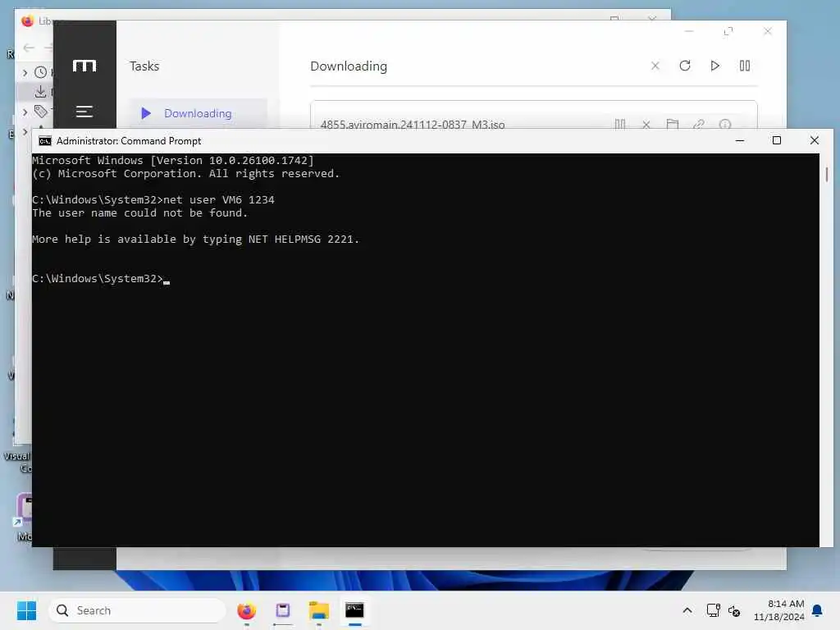Pause the M3.iso download task
This screenshot has height=630, width=840.
pos(620,125)
